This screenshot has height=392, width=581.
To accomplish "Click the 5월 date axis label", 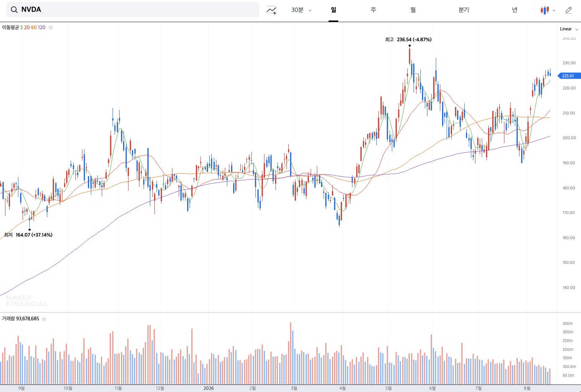I will tap(388, 388).
